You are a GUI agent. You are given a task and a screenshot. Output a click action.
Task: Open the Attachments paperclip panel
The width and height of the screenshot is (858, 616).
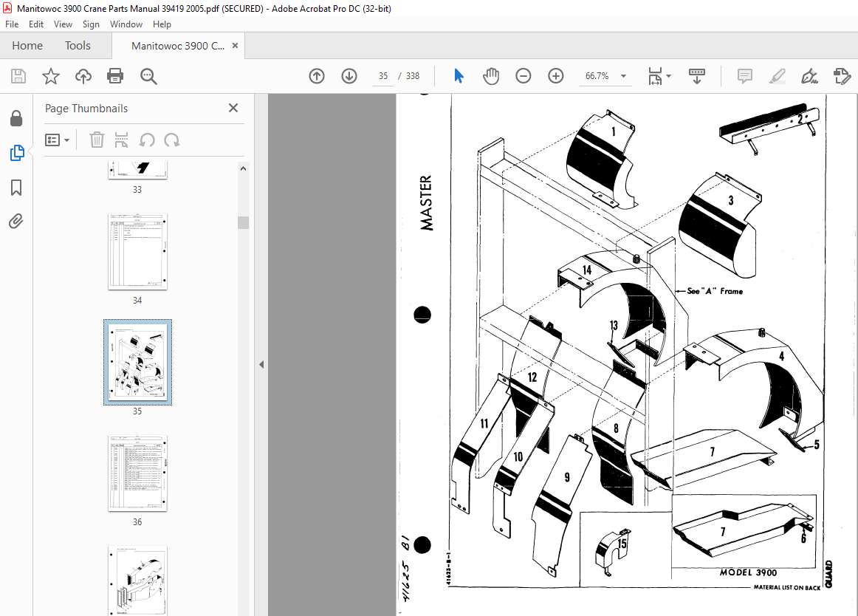[16, 221]
